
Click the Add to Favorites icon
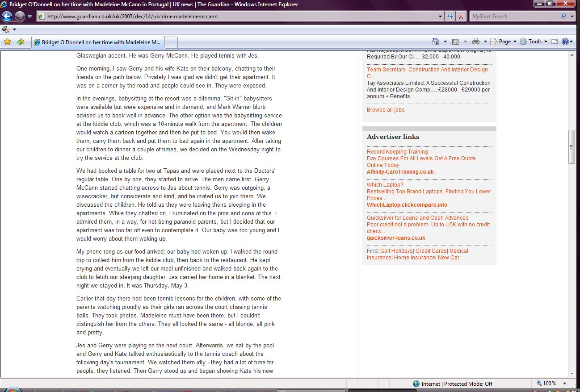coord(21,42)
